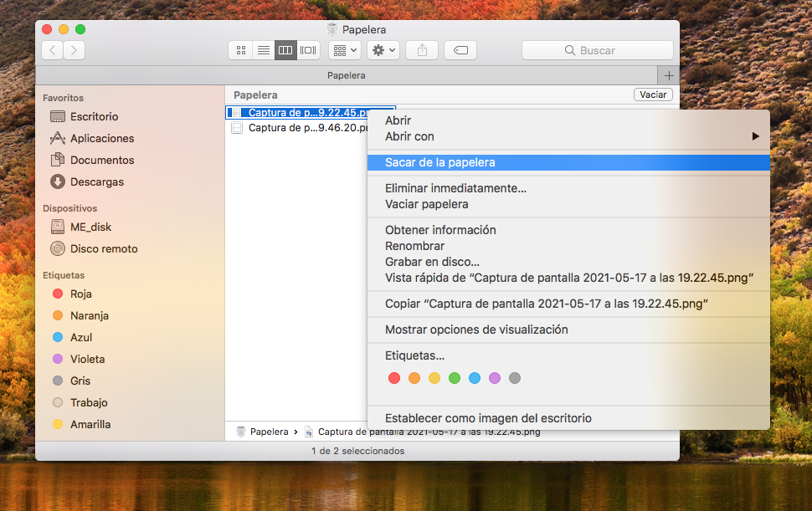Pick the green tag color dot
Image resolution: width=812 pixels, height=511 pixels.
click(455, 378)
